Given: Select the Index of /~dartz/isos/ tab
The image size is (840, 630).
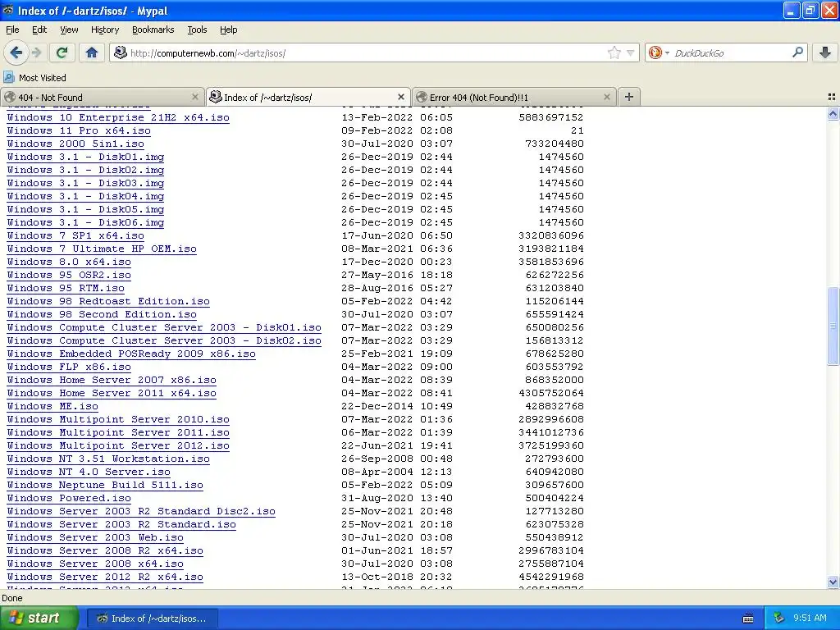Looking at the screenshot, I should tap(308, 97).
